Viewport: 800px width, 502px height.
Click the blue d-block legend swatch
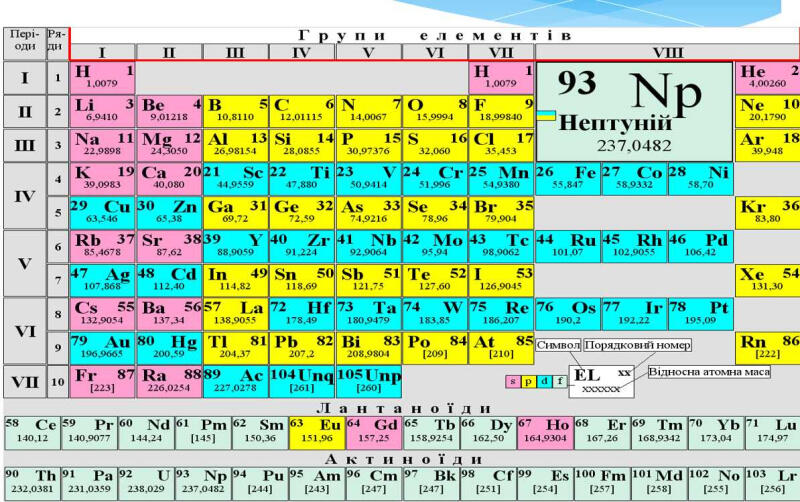coord(544,381)
